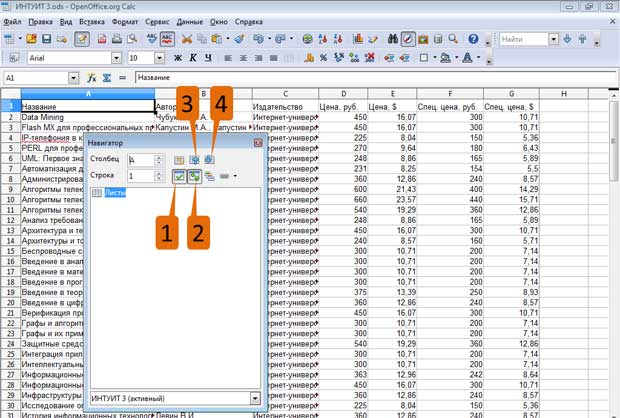The height and width of the screenshot is (418, 620).
Task: Find previous with the up arrow
Action: (582, 39)
